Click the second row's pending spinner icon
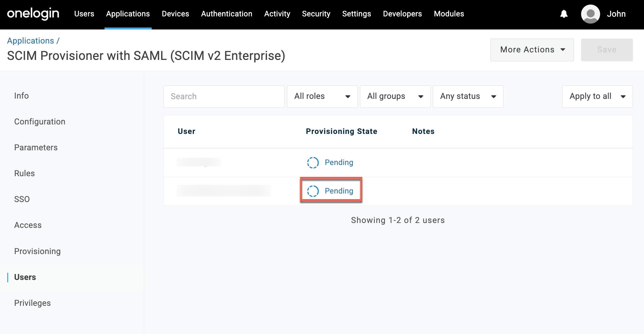The width and height of the screenshot is (644, 334). (x=313, y=191)
